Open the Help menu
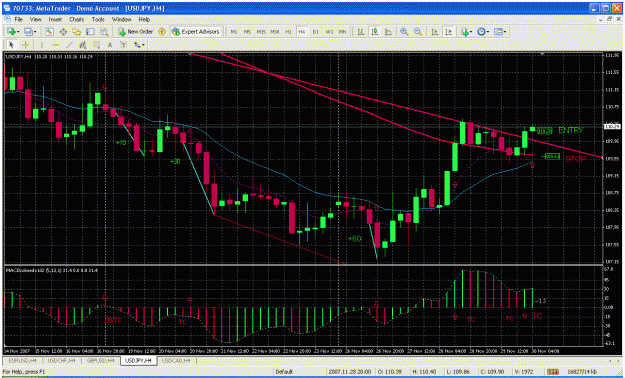625x378 pixels. coord(144,19)
